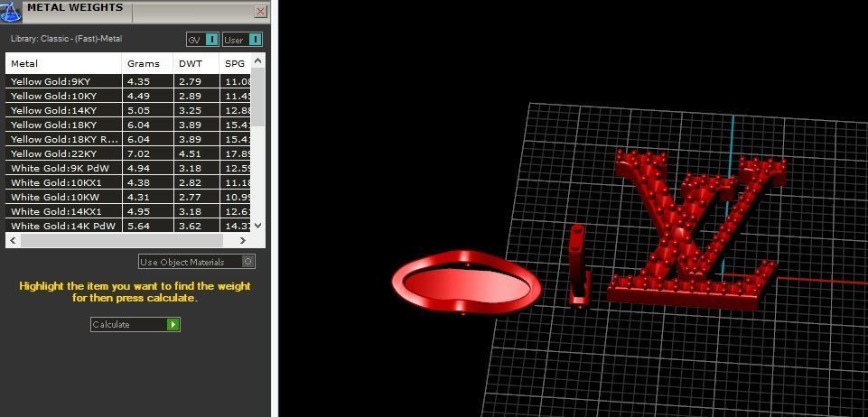Click the horizontal scroll right arrow
This screenshot has width=868, height=417.
(x=242, y=240)
